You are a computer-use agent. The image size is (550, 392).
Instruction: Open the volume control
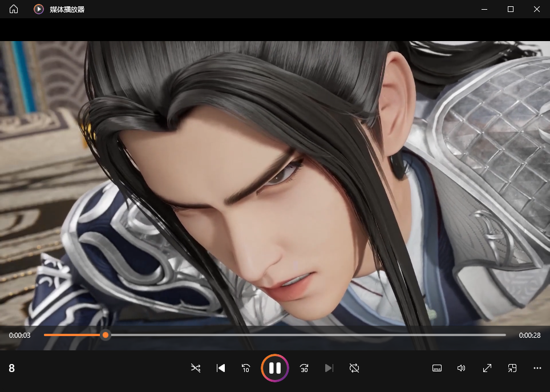point(461,368)
